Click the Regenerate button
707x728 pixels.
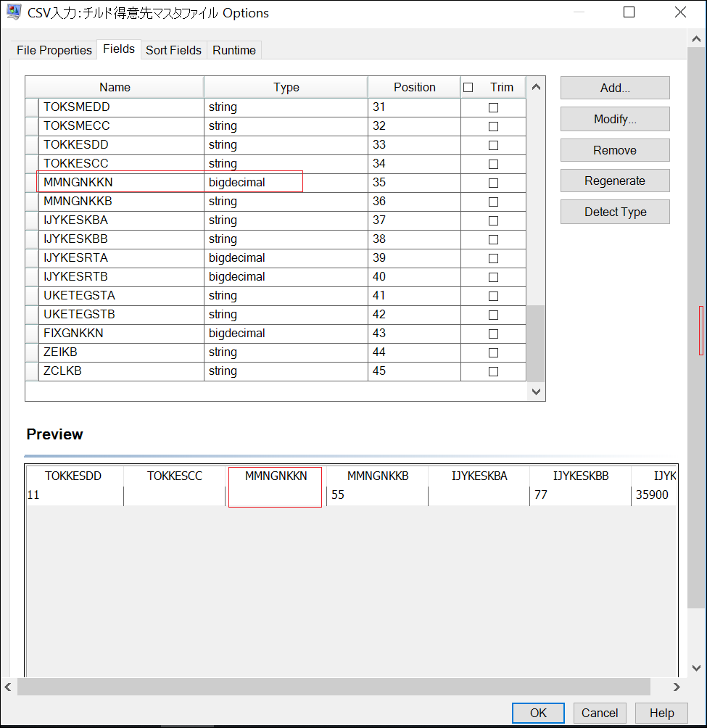(614, 181)
